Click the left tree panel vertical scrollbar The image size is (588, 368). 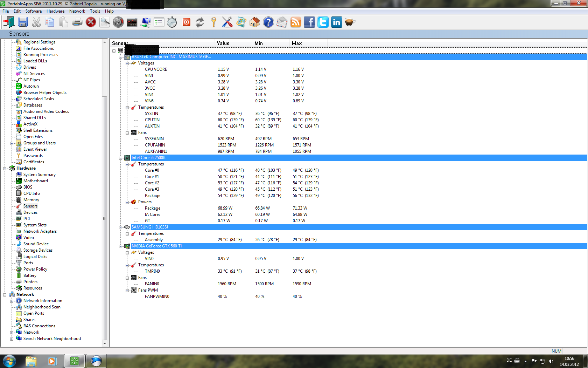(104, 218)
